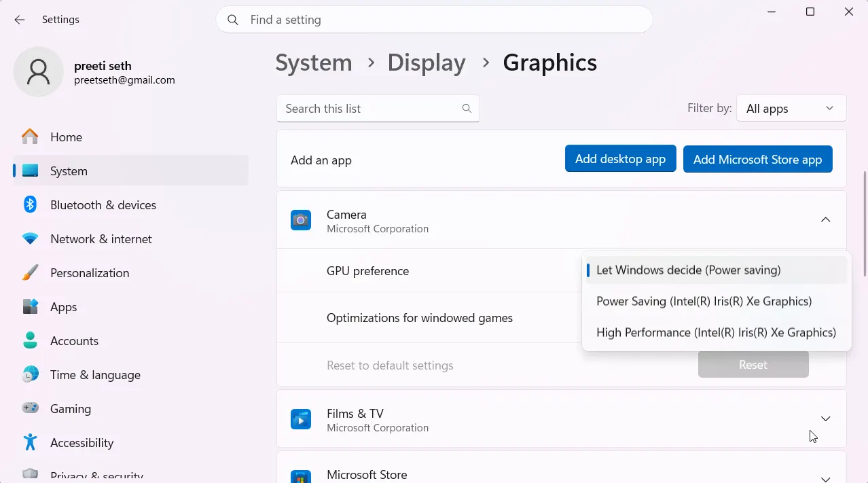
Task: Open Personalization settings
Action: pos(130,272)
